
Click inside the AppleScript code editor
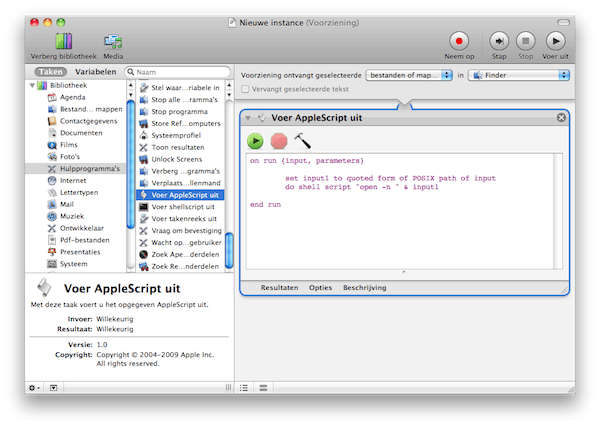point(400,211)
